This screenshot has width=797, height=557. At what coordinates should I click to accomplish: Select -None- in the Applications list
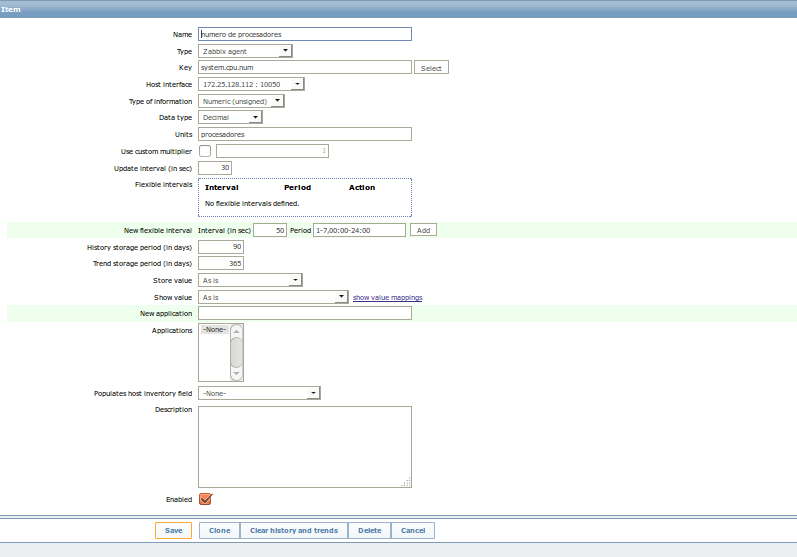[x=215, y=330]
